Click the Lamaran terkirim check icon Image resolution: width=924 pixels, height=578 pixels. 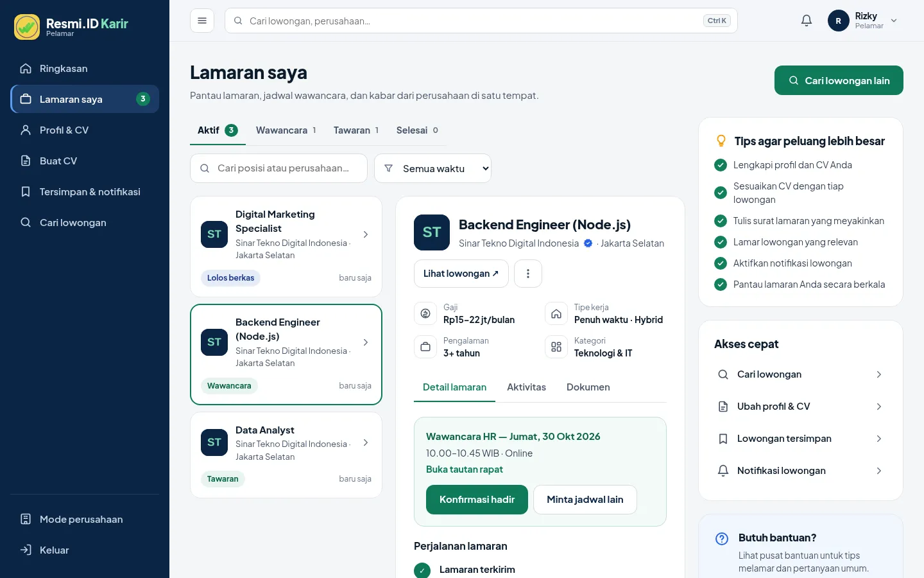[x=422, y=570]
